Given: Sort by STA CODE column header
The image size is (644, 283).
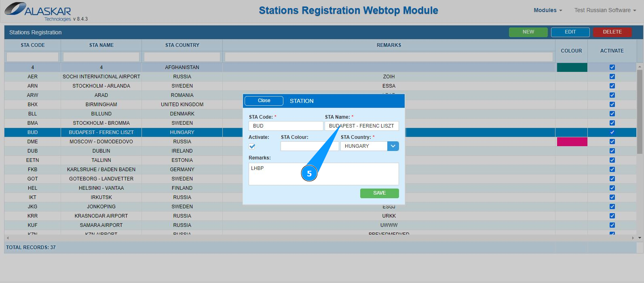Looking at the screenshot, I should (33, 45).
